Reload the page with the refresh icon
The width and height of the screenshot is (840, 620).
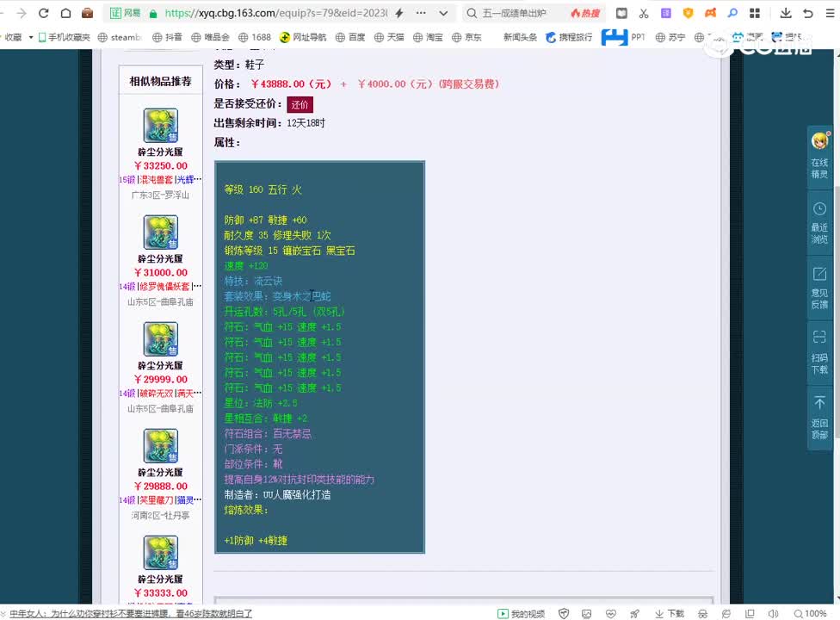[x=43, y=13]
